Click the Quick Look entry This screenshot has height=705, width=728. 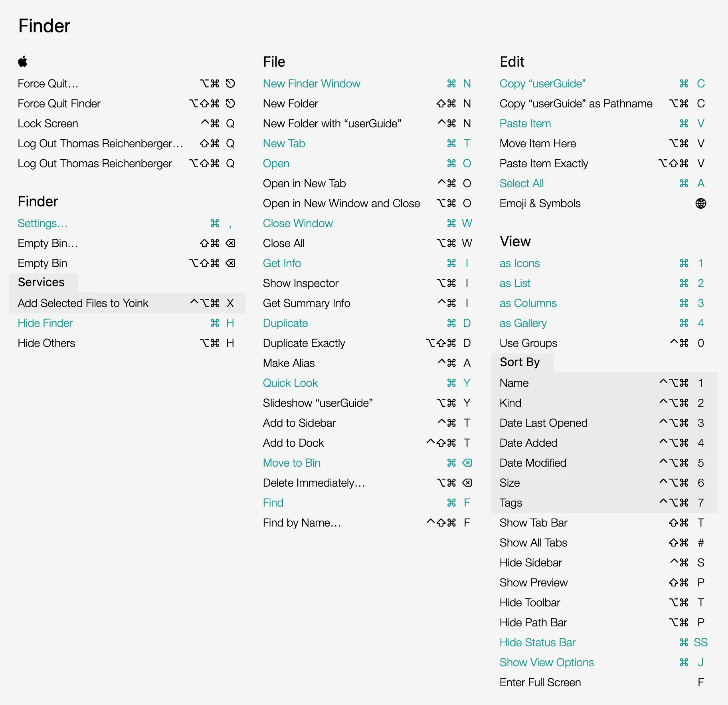pos(290,382)
